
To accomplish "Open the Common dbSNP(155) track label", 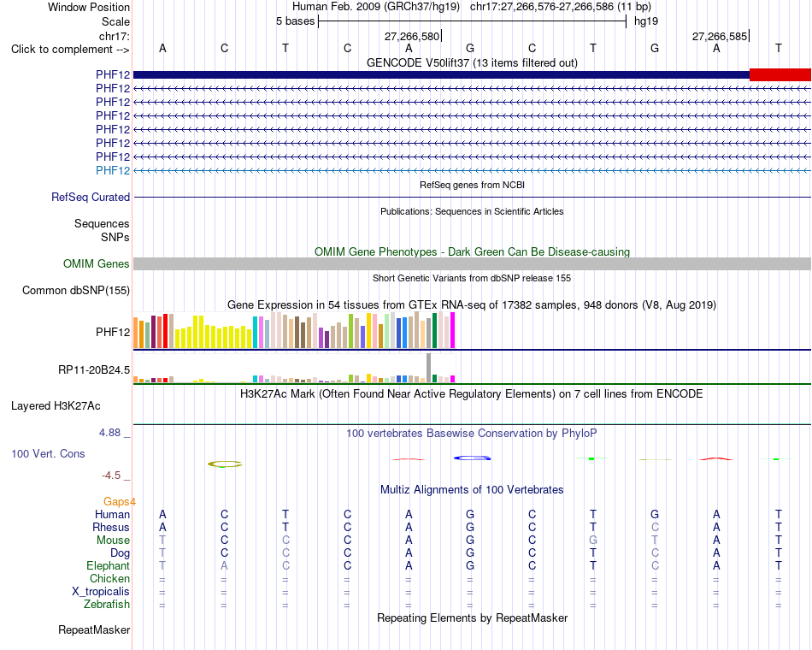I will click(x=75, y=290).
